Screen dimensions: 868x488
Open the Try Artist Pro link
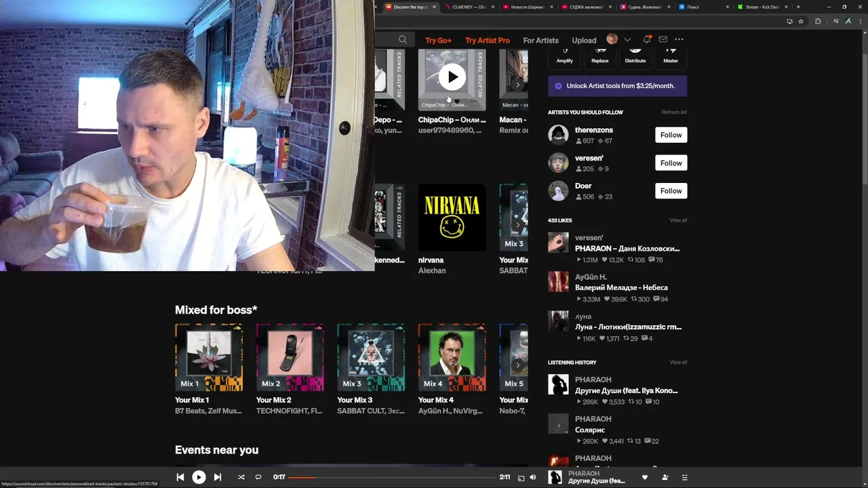pyautogui.click(x=488, y=40)
